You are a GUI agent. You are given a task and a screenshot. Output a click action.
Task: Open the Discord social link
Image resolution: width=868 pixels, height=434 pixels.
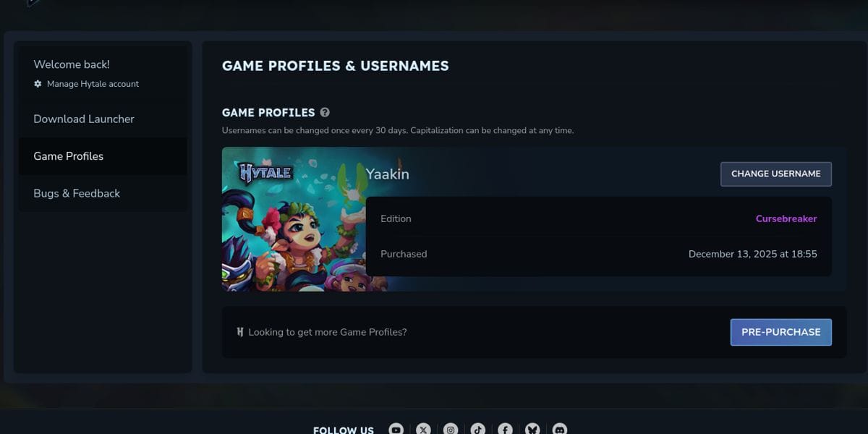click(x=560, y=430)
